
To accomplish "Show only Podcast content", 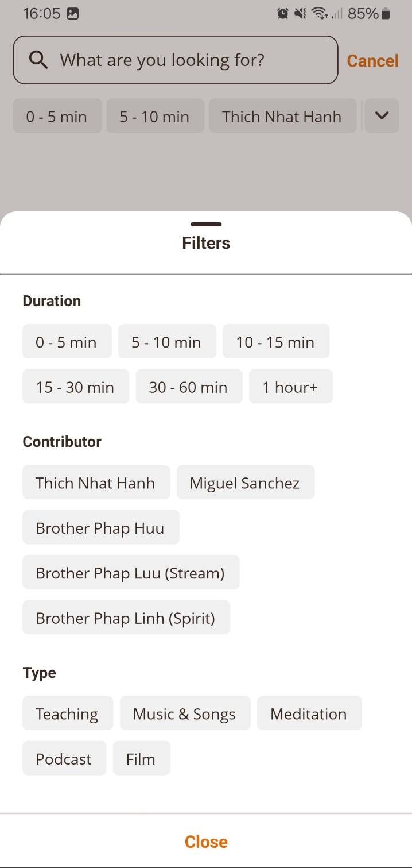I will pyautogui.click(x=64, y=758).
